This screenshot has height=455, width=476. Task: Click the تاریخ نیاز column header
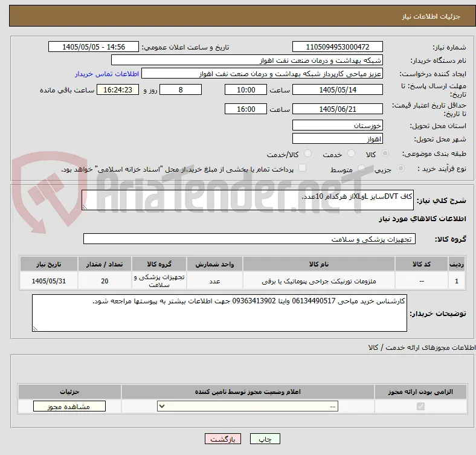pyautogui.click(x=49, y=264)
